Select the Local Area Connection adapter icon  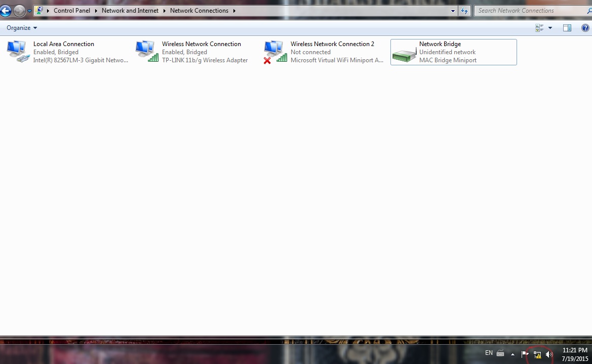coord(18,52)
